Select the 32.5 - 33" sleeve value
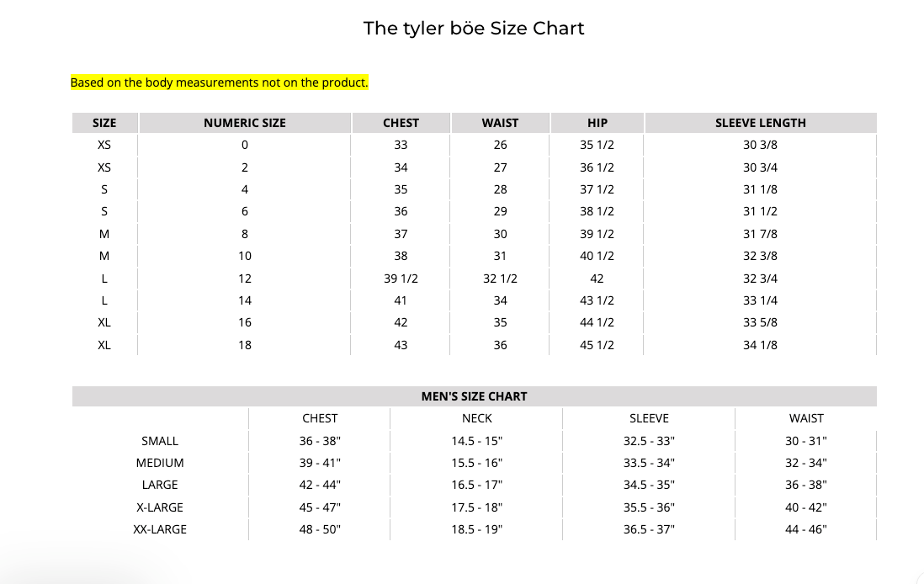The height and width of the screenshot is (584, 924). tap(649, 441)
